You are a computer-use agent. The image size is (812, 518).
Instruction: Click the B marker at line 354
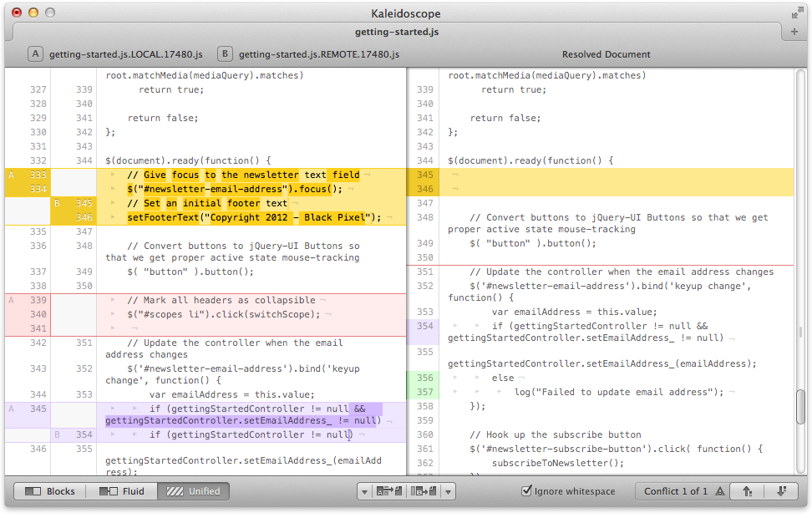coord(57,434)
